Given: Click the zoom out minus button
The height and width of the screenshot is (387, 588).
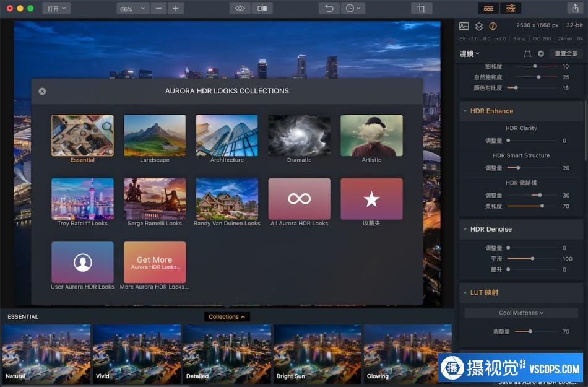Looking at the screenshot, I should pos(158,9).
